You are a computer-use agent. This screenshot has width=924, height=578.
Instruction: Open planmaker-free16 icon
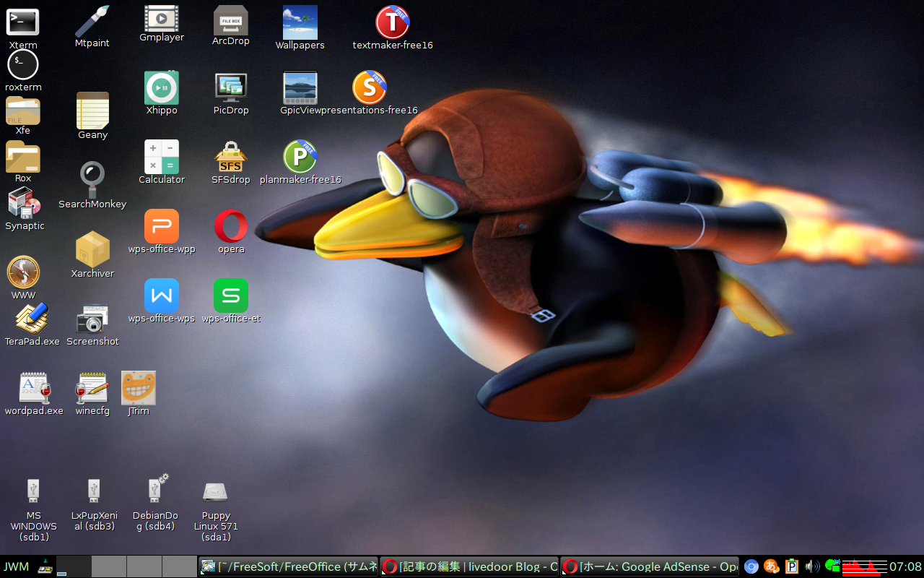coord(300,157)
